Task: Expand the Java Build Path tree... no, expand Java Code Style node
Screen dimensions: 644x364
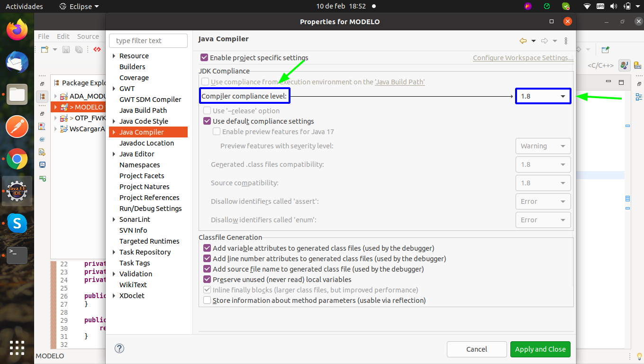Action: (x=114, y=121)
